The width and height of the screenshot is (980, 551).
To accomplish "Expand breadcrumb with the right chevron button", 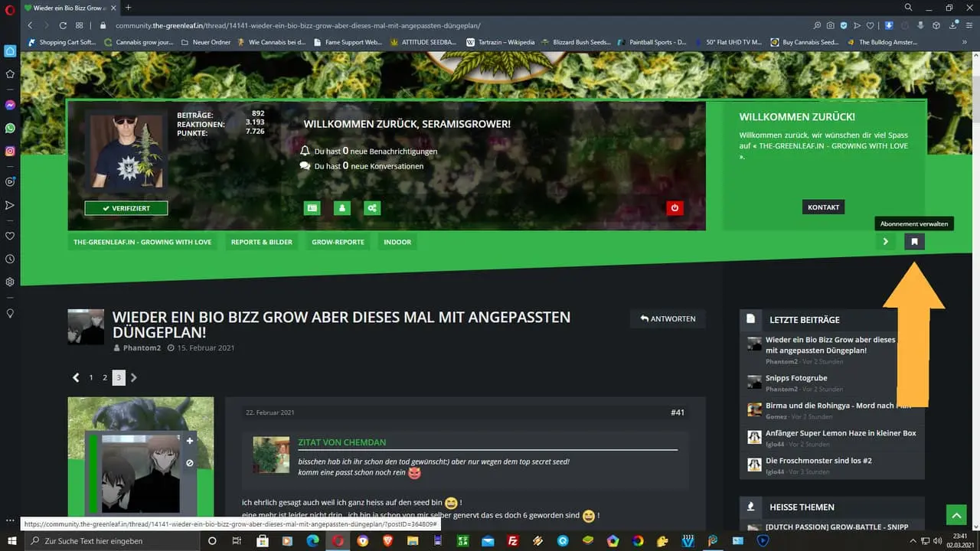I will pyautogui.click(x=886, y=242).
